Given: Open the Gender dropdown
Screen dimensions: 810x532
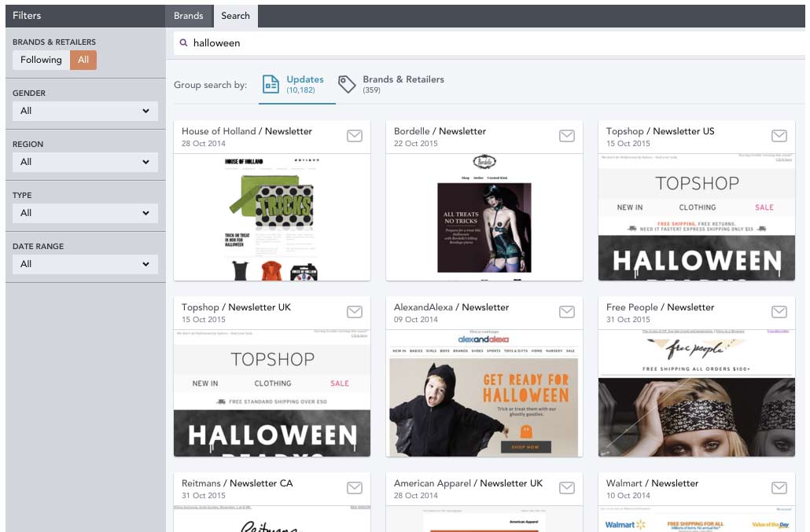Looking at the screenshot, I should pyautogui.click(x=85, y=111).
